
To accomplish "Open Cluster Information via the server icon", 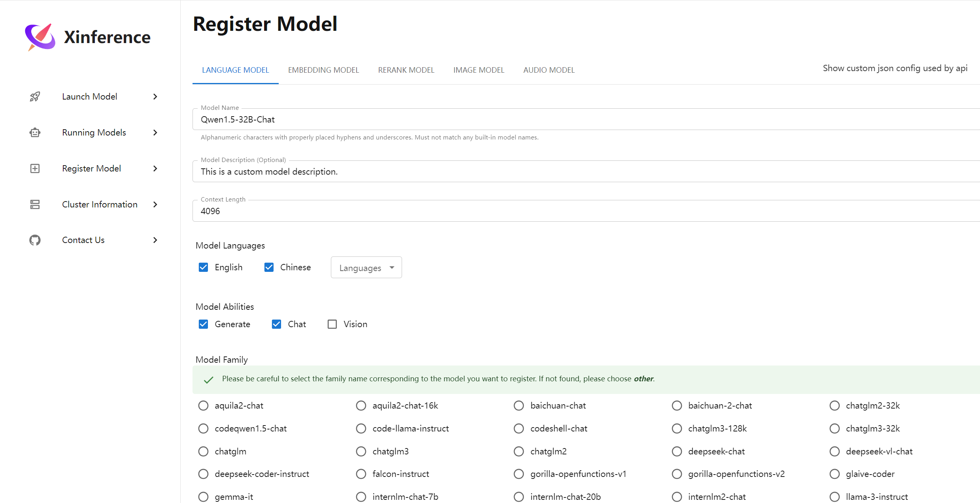I will 35,204.
